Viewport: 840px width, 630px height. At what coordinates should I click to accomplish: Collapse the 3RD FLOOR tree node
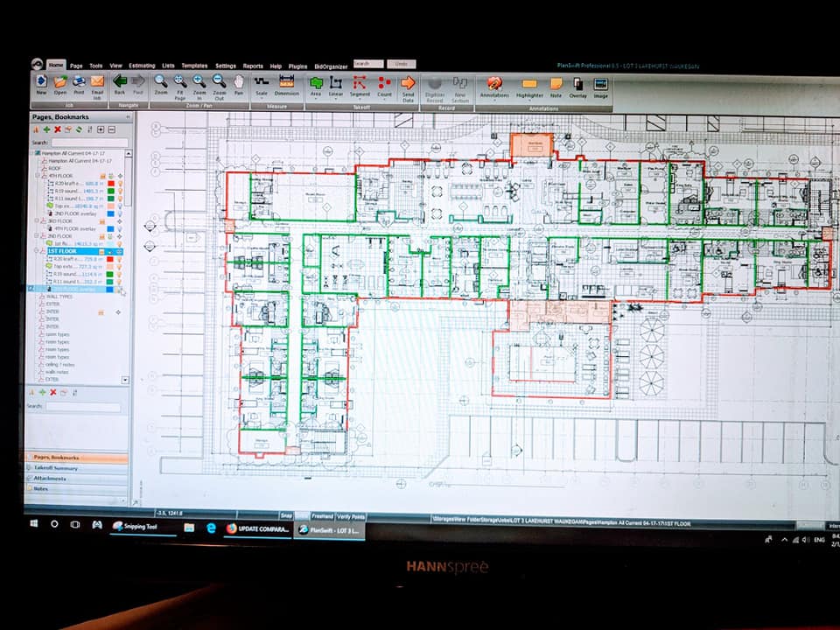(x=38, y=220)
